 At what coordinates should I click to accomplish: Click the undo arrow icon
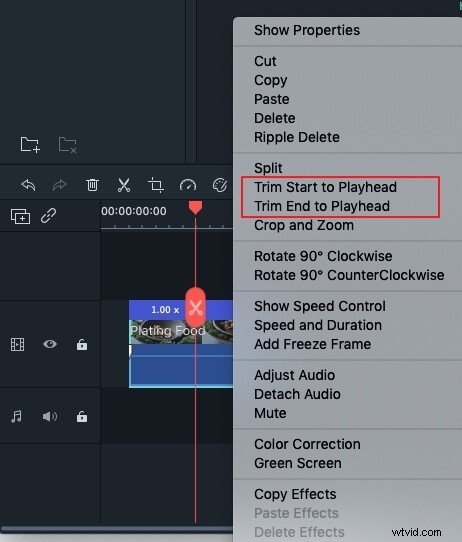coord(28,185)
